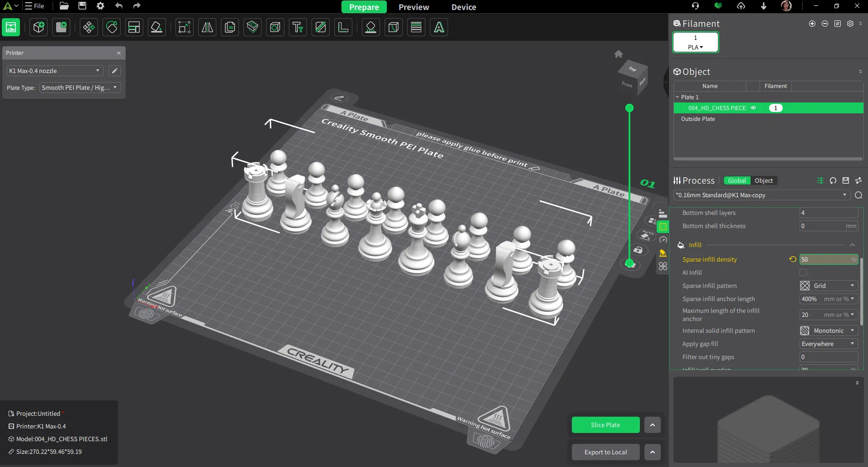The height and width of the screenshot is (467, 868).
Task: Reset Sparse infill density value
Action: click(793, 259)
